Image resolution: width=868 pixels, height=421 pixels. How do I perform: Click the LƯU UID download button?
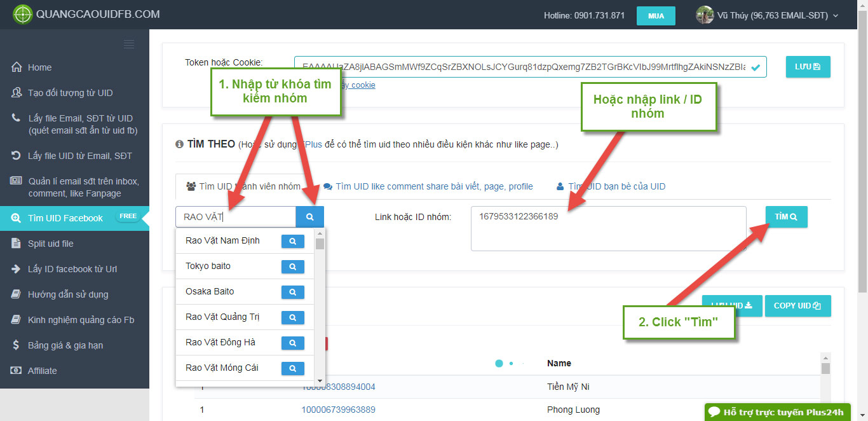tap(731, 306)
